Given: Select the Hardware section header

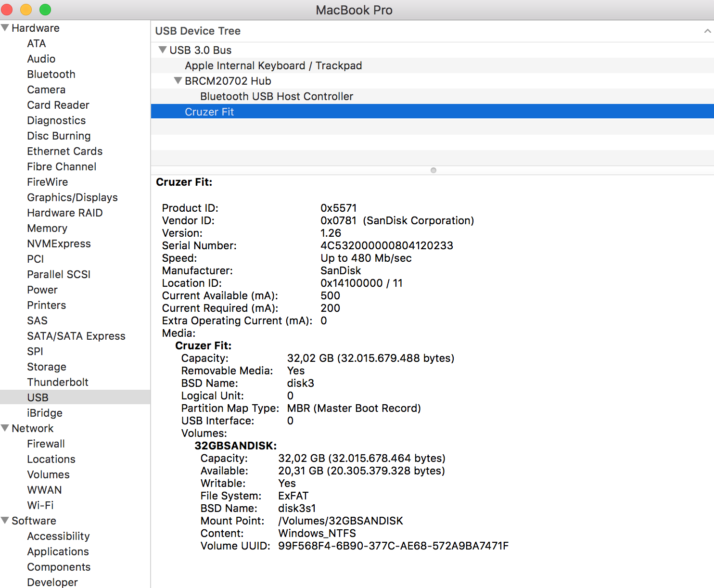Looking at the screenshot, I should [x=36, y=28].
